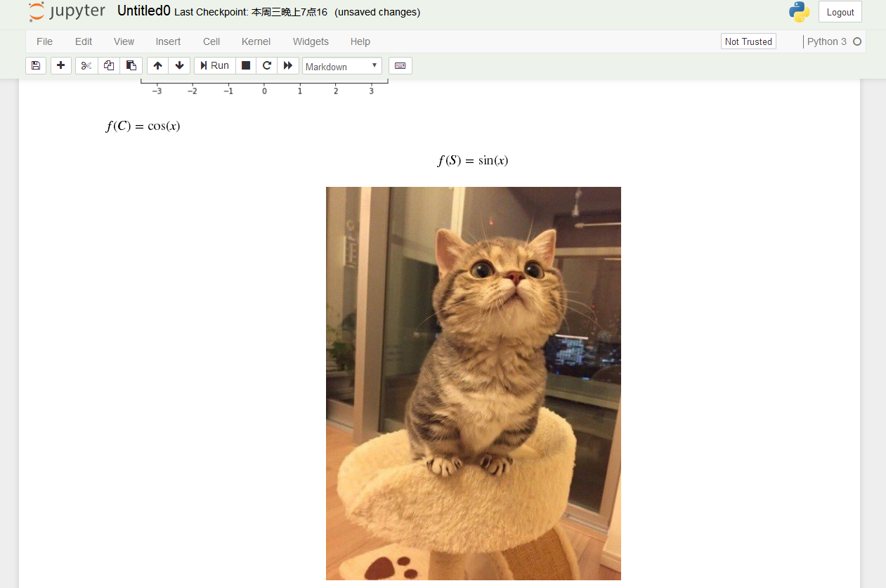Image resolution: width=886 pixels, height=588 pixels.
Task: Insert a new cell below
Action: coord(61,65)
